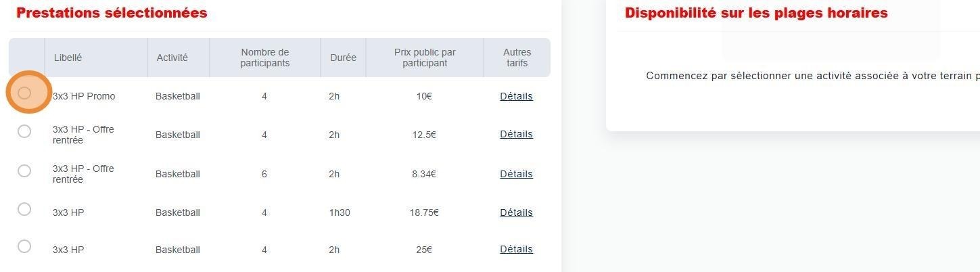The width and height of the screenshot is (980, 272).
Task: Open Détails for the 25€ 3x3 HP
Action: (x=516, y=249)
